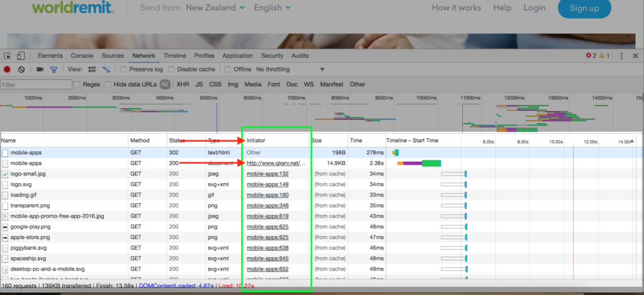Click the Filter text input
The image size is (644, 295).
36,85
